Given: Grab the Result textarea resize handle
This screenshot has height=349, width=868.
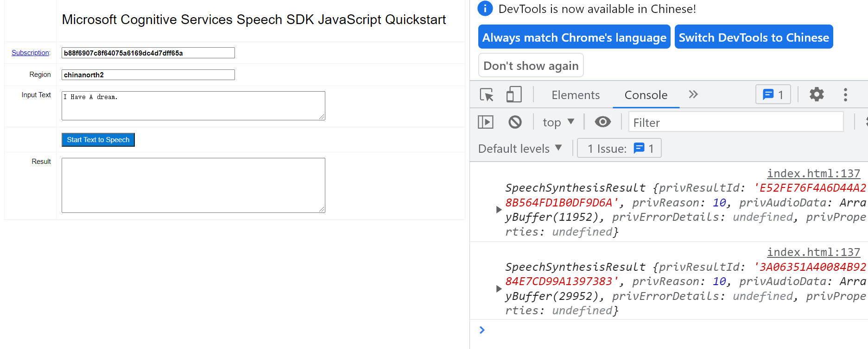Looking at the screenshot, I should pos(322,209).
